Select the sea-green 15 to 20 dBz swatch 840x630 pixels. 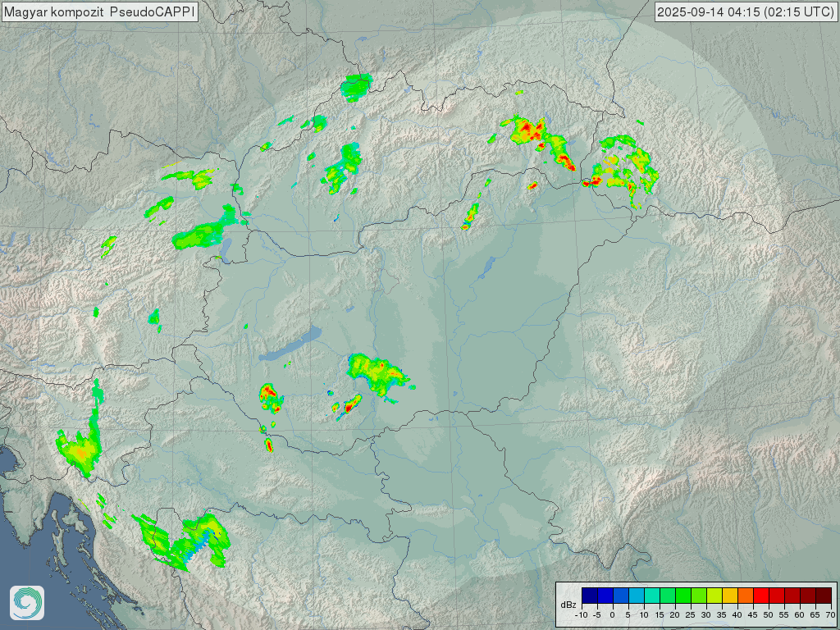pyautogui.click(x=668, y=596)
